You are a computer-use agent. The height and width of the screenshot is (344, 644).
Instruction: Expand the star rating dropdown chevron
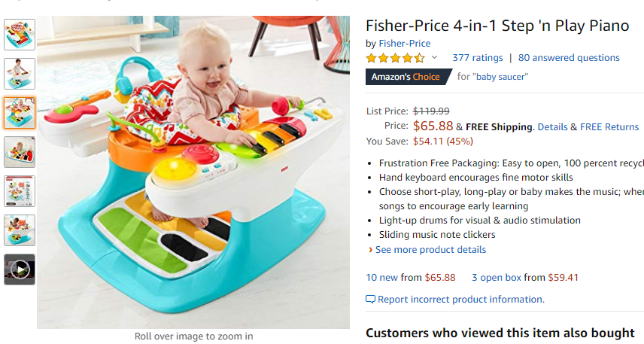point(434,57)
